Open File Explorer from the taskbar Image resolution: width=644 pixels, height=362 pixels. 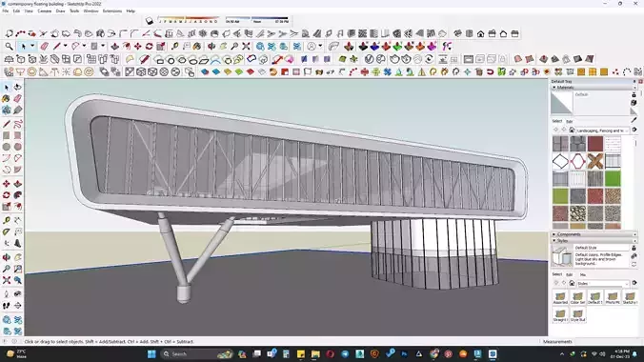pos(315,353)
